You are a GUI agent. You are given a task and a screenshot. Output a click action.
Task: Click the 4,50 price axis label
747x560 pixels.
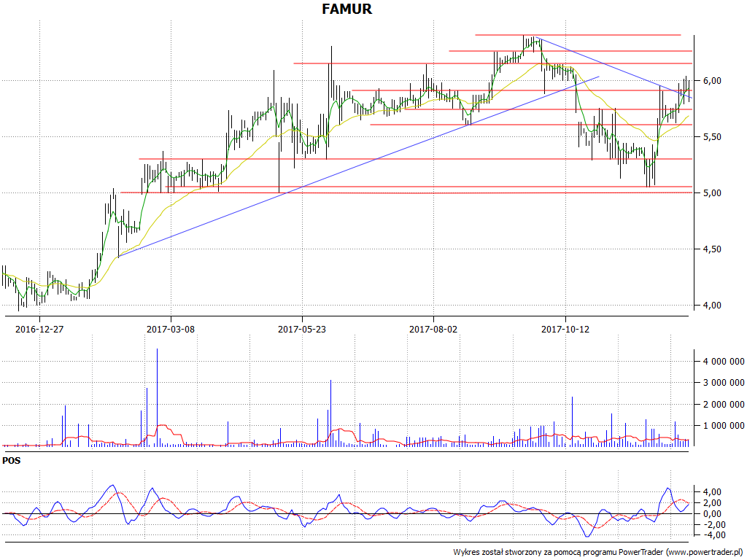click(x=712, y=249)
